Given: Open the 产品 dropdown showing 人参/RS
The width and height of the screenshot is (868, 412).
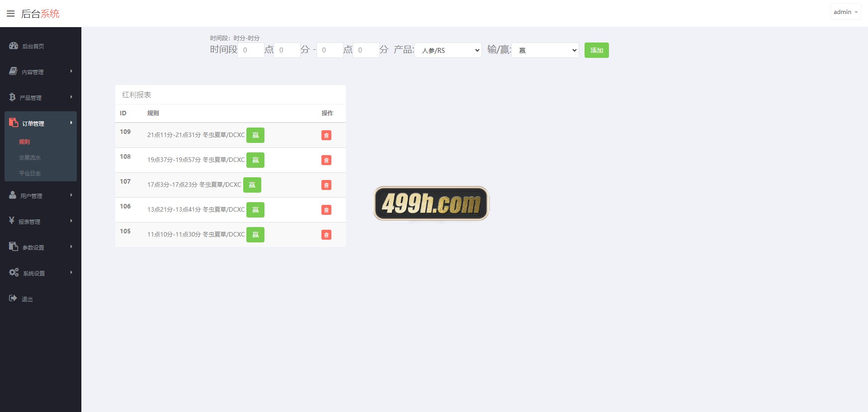Looking at the screenshot, I should pyautogui.click(x=448, y=50).
